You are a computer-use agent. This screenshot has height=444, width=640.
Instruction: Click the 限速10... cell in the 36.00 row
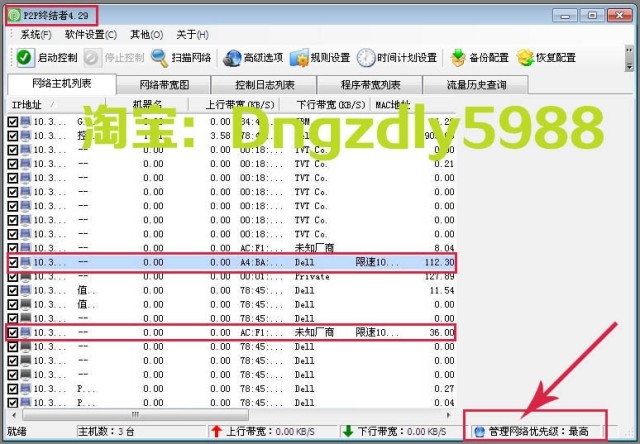pyautogui.click(x=377, y=332)
